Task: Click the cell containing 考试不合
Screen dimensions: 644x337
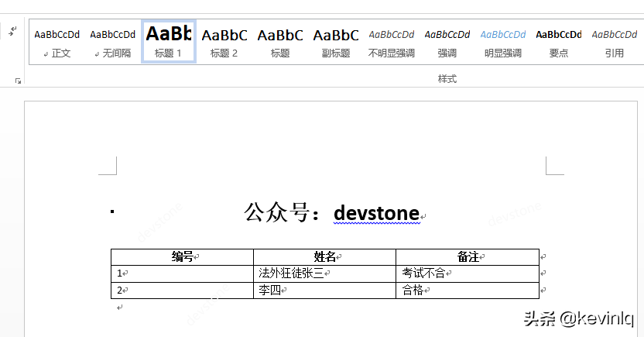Action: point(468,273)
